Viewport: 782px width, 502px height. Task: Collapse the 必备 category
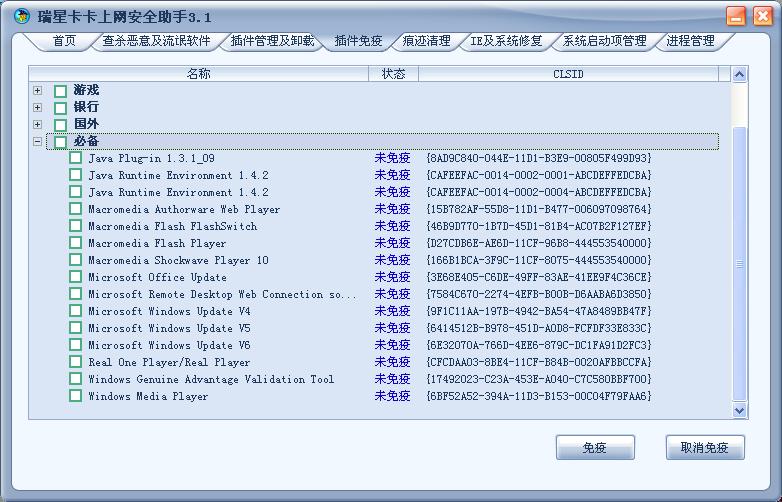[x=37, y=142]
